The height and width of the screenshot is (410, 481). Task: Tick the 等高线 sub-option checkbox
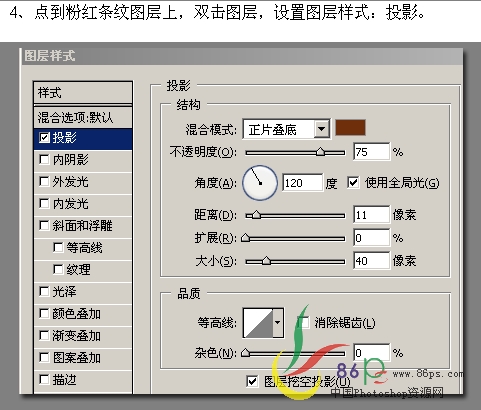pos(58,247)
